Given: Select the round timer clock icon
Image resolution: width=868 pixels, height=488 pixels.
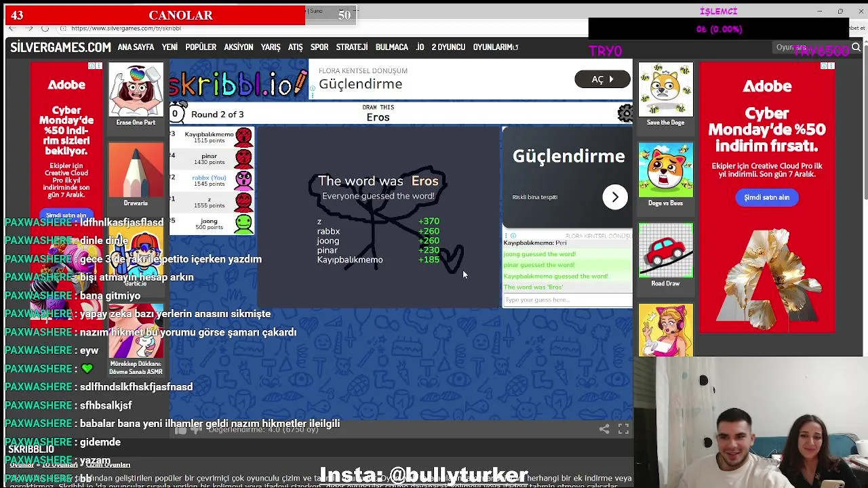Looking at the screenshot, I should (178, 113).
